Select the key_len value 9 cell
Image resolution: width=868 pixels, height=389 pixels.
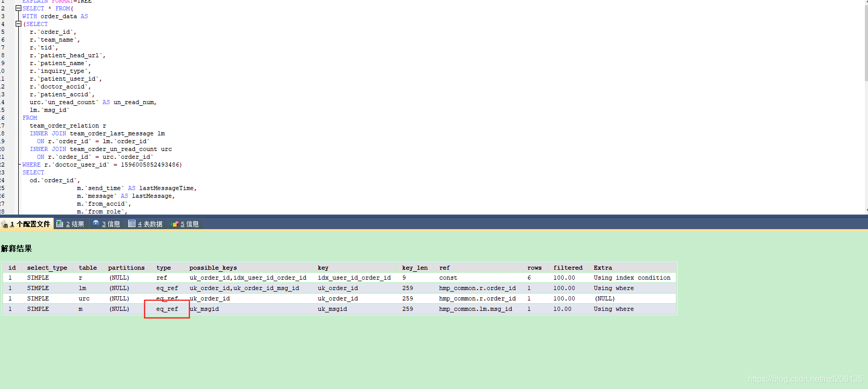pos(404,278)
